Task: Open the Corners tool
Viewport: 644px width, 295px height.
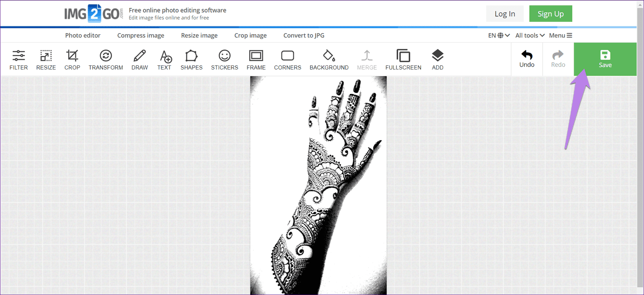Action: pos(288,60)
